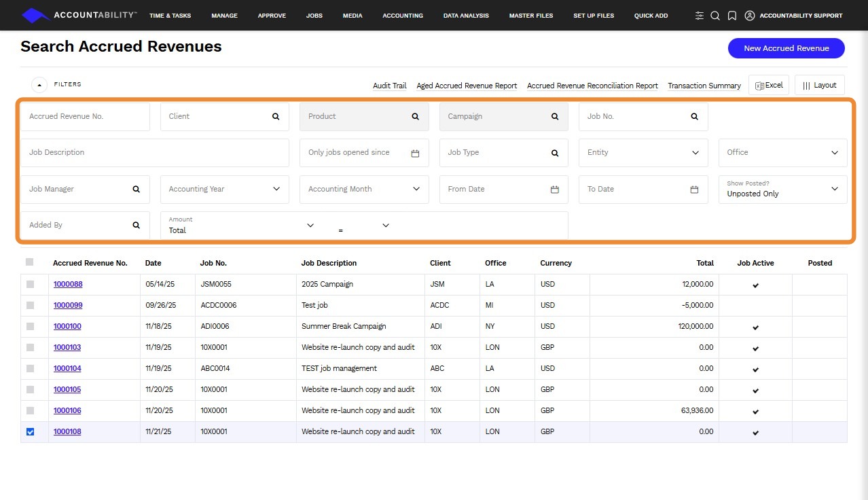Viewport: 868px width, 500px height.
Task: Click the Accrued Revenue No. input field
Action: [x=85, y=116]
